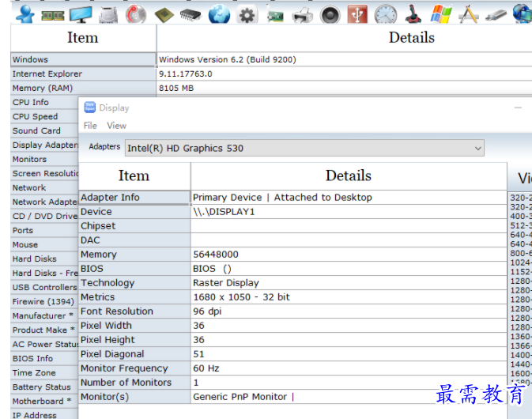Click the Display window title bar icon
This screenshot has height=419, width=532.
coord(89,108)
